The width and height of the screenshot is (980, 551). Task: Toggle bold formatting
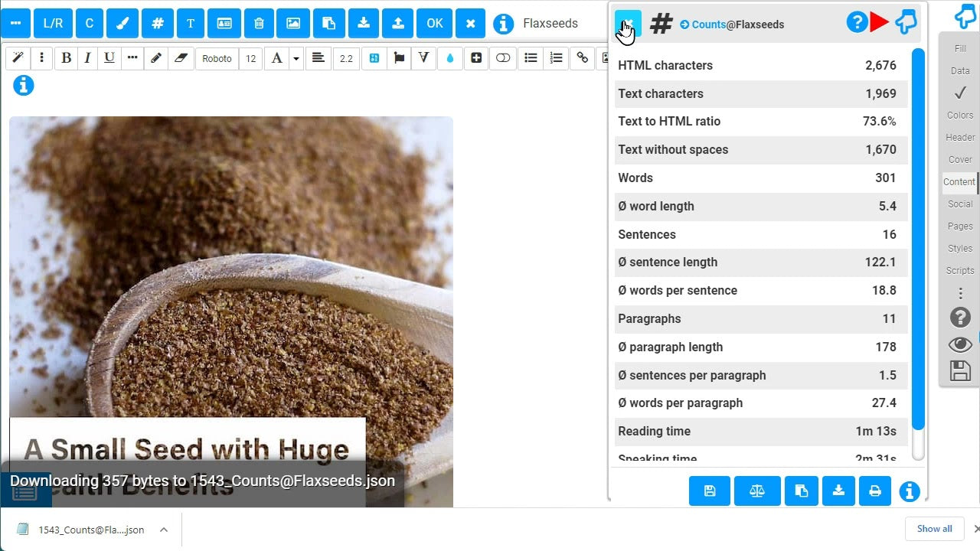(67, 58)
